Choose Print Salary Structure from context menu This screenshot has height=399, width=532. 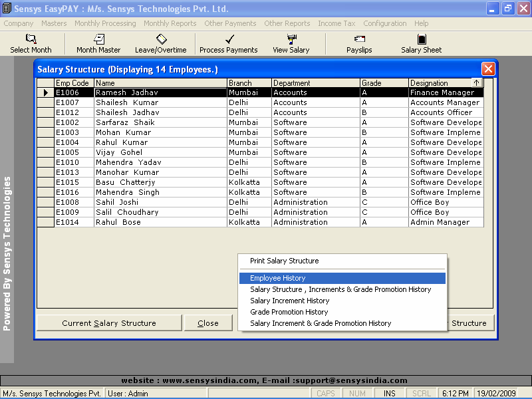(342, 261)
